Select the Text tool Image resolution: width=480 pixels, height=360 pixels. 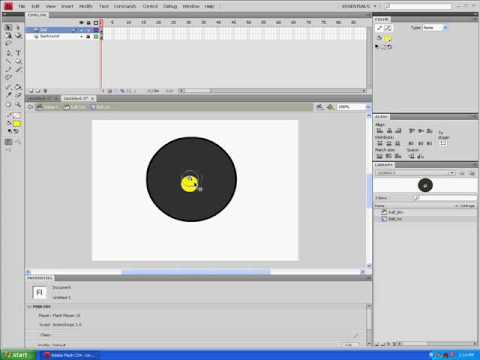click(x=18, y=53)
